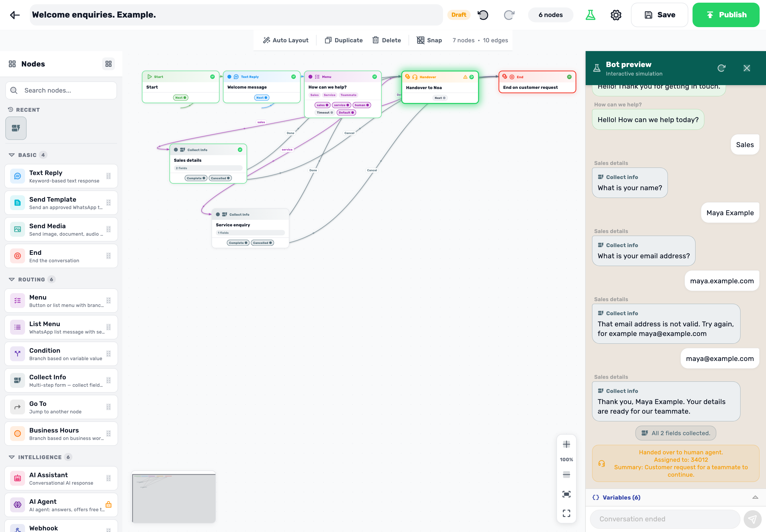Click Cancelled port on Service enquiry
The width and height of the screenshot is (766, 532).
pyautogui.click(x=262, y=243)
